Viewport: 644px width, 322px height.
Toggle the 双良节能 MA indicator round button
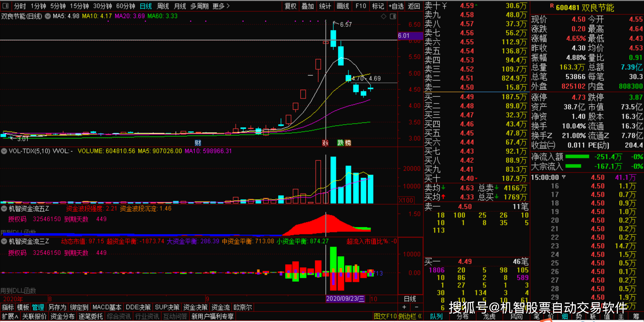tap(48, 16)
